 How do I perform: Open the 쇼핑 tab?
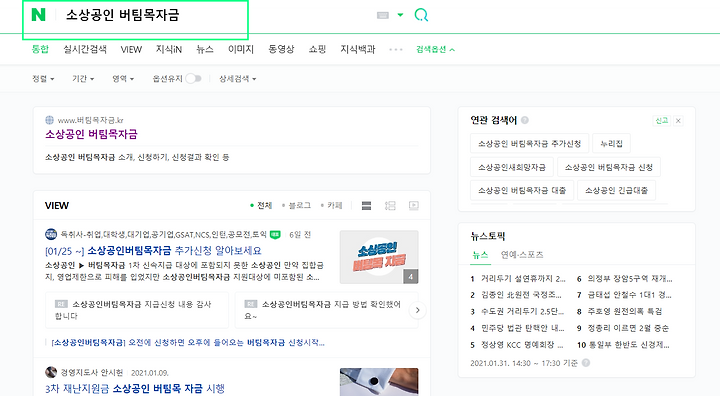click(317, 49)
